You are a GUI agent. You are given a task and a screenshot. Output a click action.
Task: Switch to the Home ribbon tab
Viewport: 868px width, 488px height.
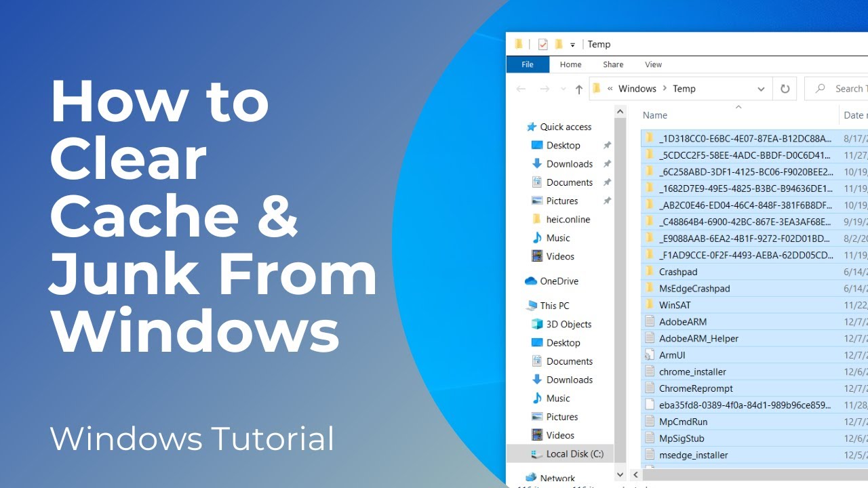pyautogui.click(x=570, y=64)
